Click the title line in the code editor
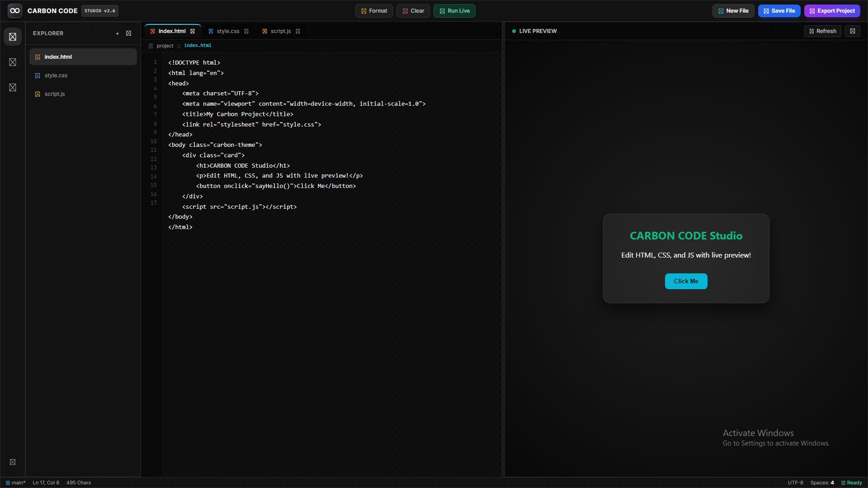Viewport: 868px width, 488px height. [237, 114]
